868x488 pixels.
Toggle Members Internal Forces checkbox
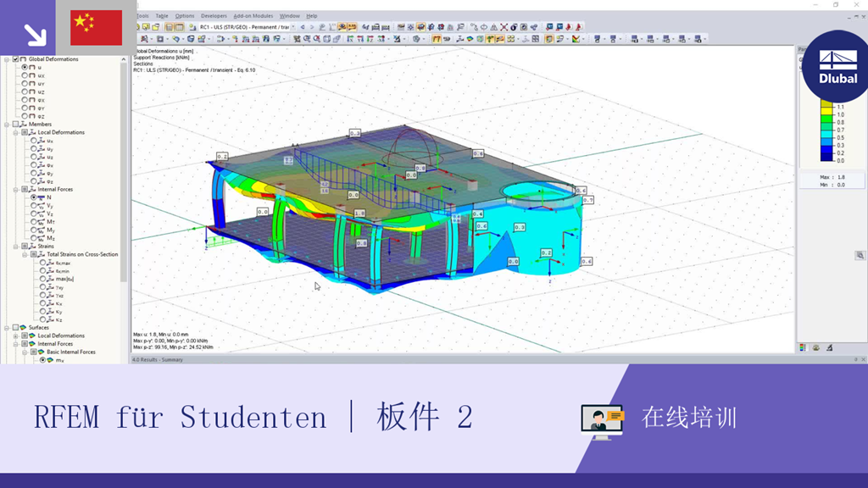click(25, 189)
